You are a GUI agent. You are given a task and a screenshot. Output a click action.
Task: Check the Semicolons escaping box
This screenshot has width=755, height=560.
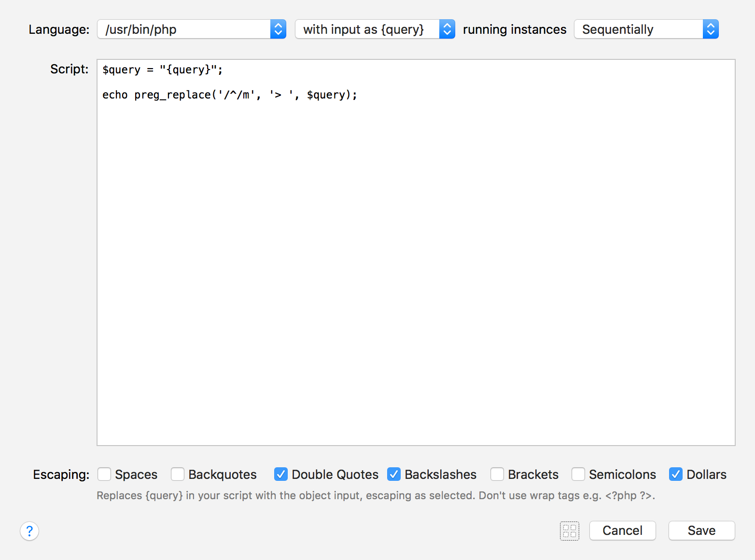pos(578,475)
